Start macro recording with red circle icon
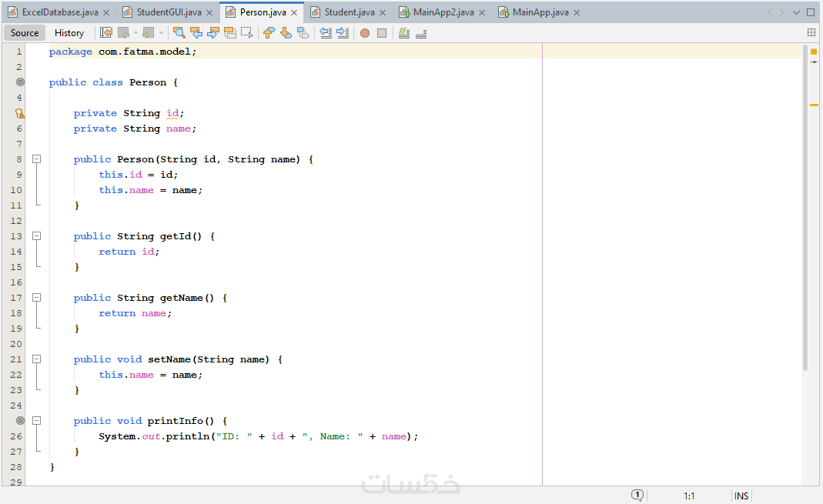 click(x=365, y=33)
